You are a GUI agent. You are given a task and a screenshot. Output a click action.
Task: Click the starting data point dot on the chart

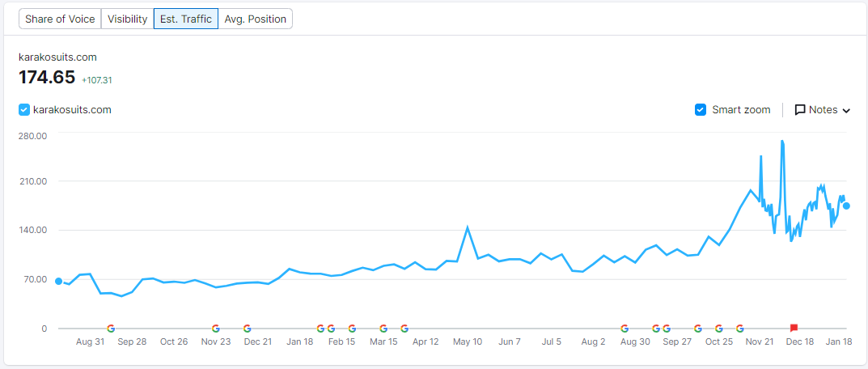(x=59, y=281)
